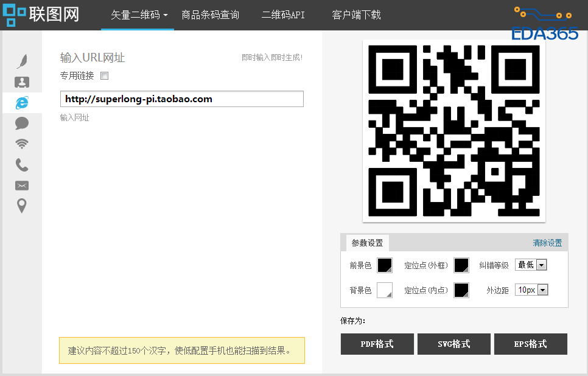This screenshot has width=588, height=376.
Task: Select the email envelope QR type icon
Action: click(22, 186)
